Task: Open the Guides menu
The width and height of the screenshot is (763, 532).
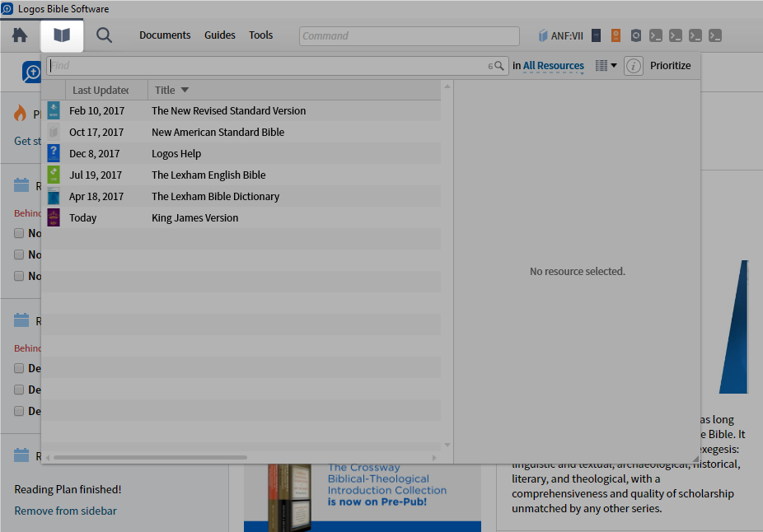Action: coord(219,35)
